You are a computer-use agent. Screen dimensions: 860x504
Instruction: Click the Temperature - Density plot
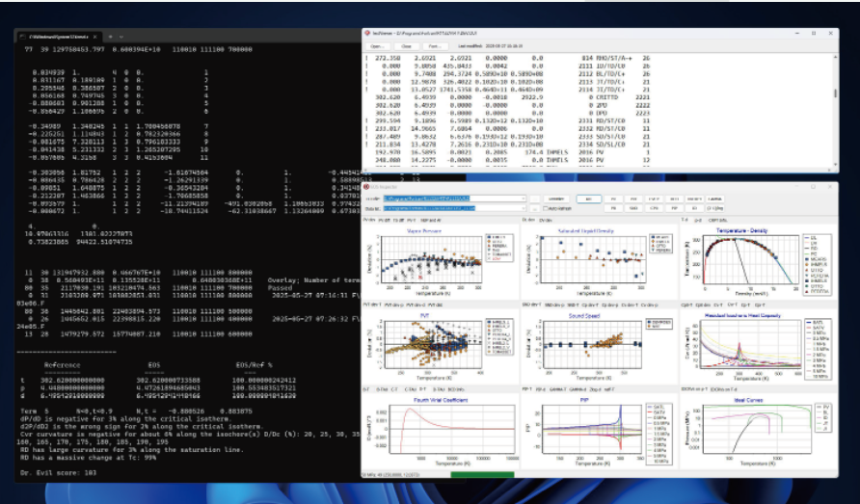(750, 260)
